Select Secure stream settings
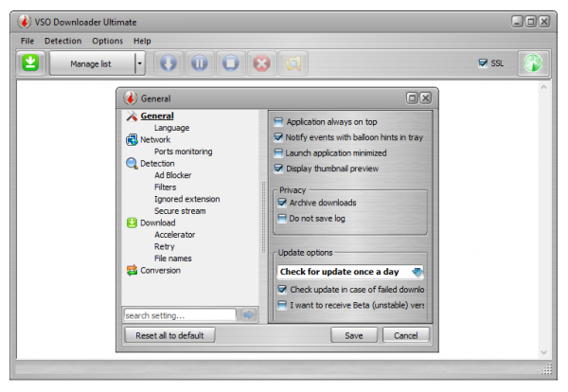 tap(180, 211)
